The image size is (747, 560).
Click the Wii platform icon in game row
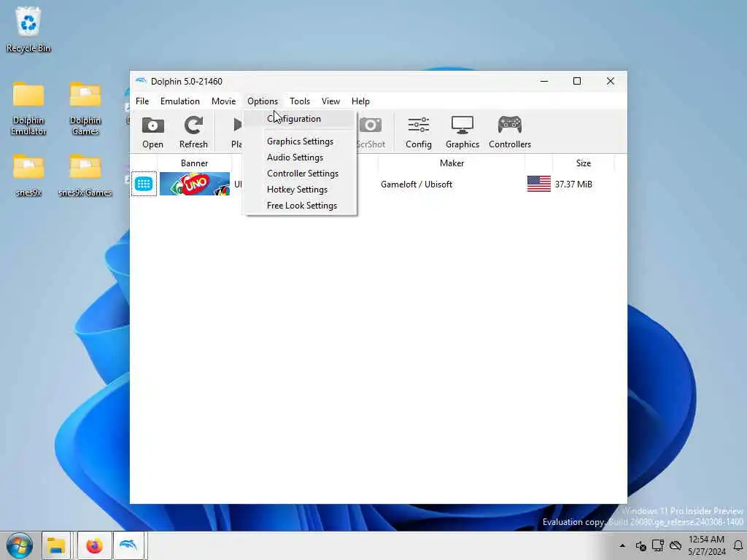[x=144, y=184]
